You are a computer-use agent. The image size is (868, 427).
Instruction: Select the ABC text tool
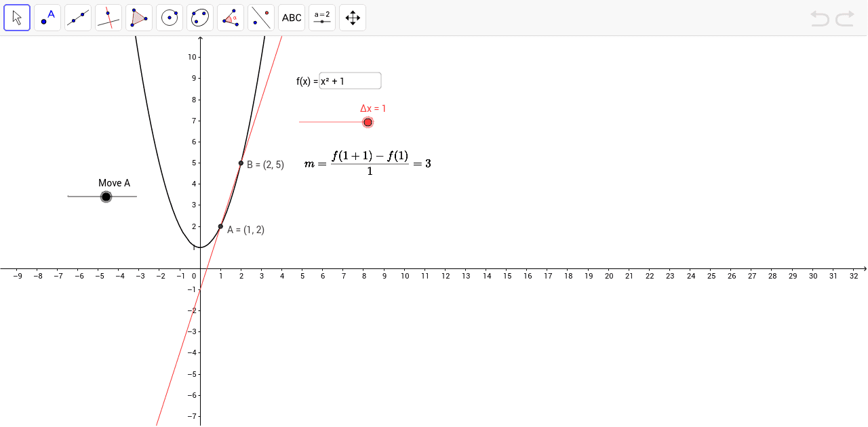tap(292, 18)
